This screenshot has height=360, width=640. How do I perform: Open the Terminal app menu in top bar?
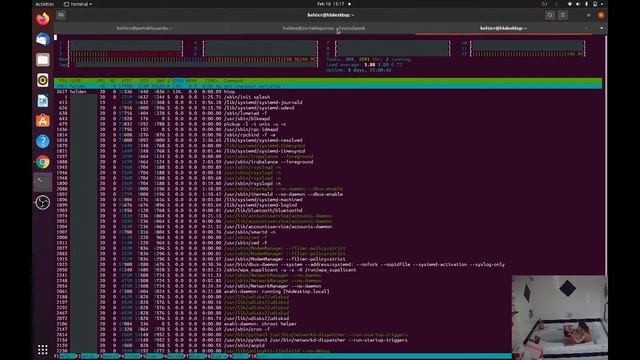[78, 4]
